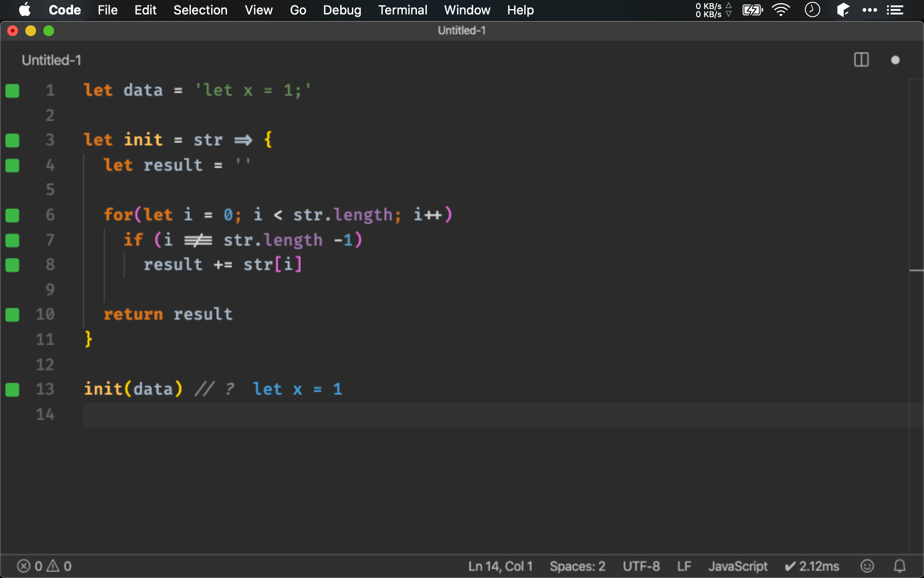Screen dimensions: 924x578
Task: Click the green coverage marker on line 1
Action: coord(12,91)
